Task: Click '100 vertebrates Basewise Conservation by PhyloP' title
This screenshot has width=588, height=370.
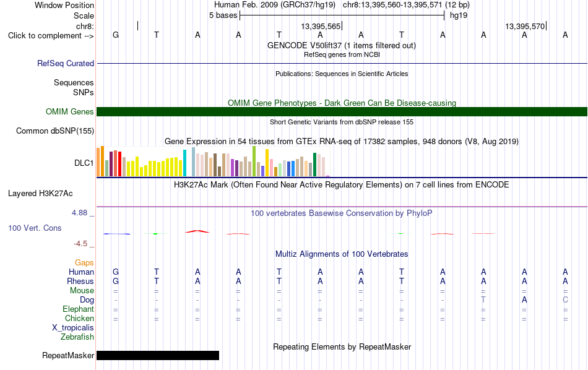Action: tap(342, 213)
